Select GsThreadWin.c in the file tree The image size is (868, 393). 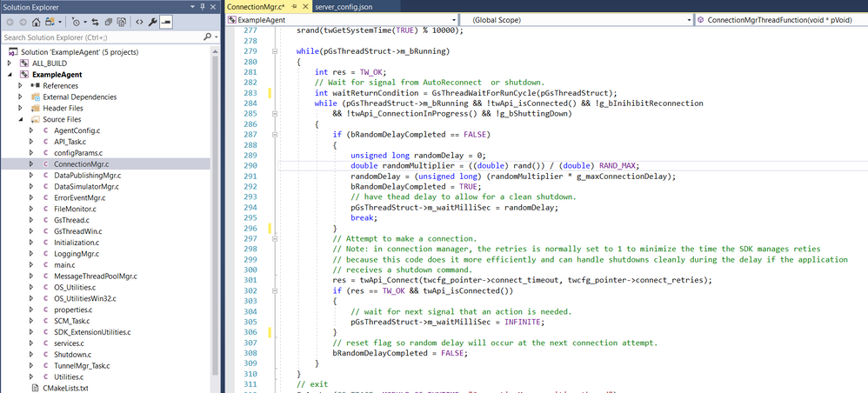click(x=78, y=231)
